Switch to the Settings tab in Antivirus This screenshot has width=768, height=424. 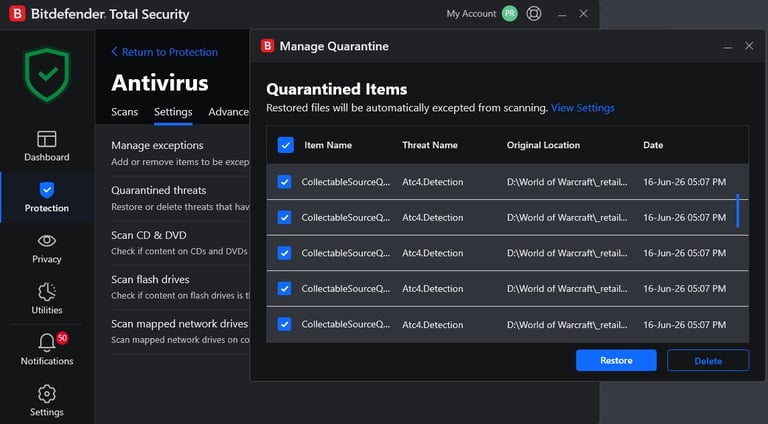173,112
